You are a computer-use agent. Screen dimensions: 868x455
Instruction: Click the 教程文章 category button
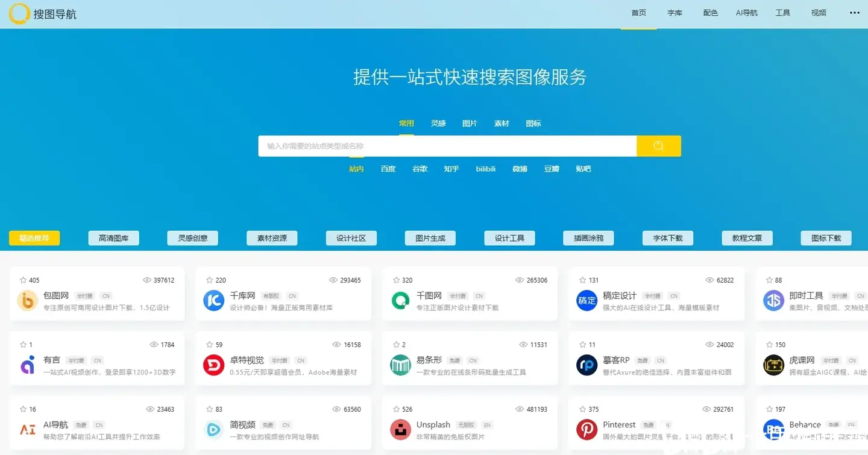747,238
